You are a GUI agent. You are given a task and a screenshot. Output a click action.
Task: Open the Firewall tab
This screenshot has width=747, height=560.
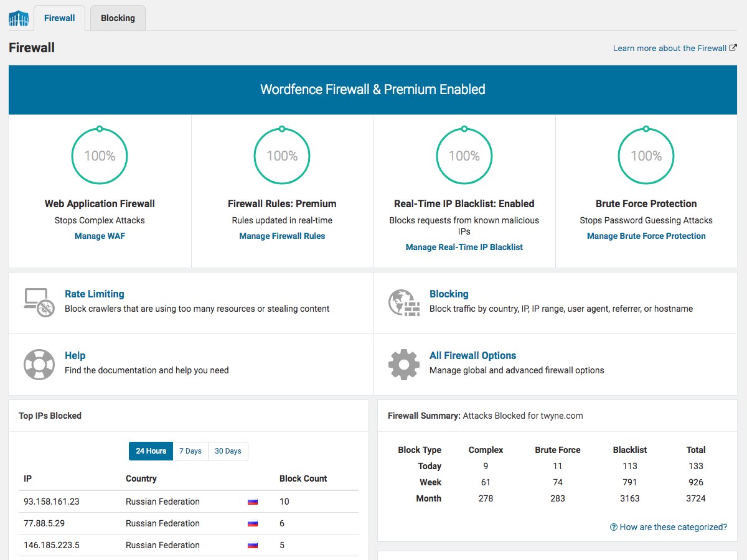(59, 18)
